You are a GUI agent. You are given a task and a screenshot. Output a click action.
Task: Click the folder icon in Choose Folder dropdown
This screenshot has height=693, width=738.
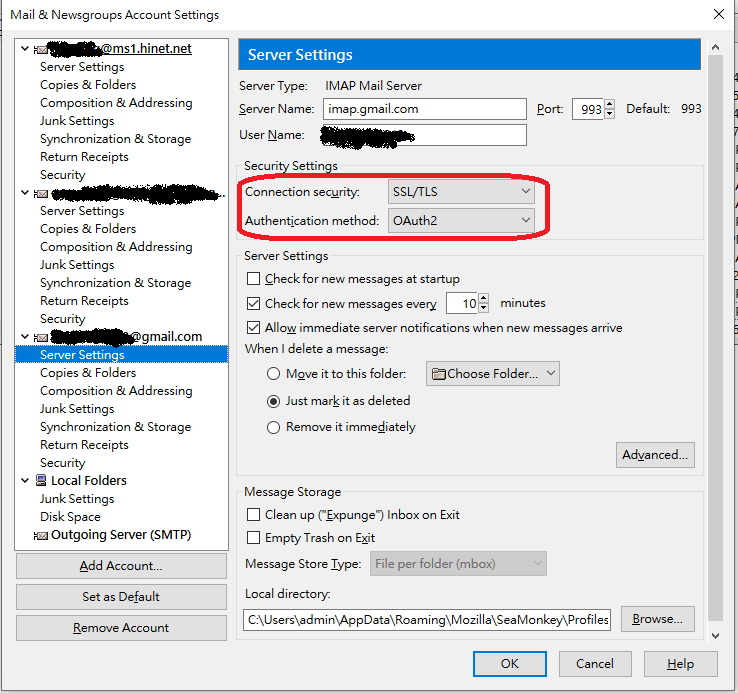click(439, 374)
